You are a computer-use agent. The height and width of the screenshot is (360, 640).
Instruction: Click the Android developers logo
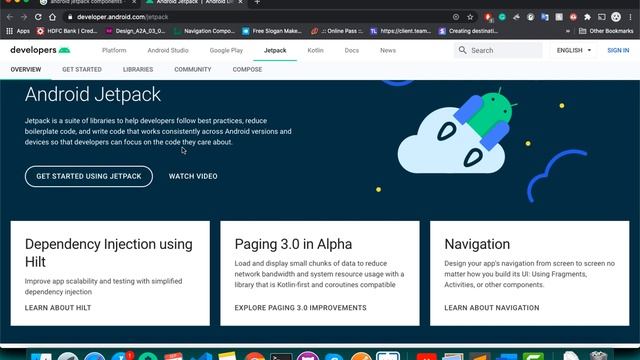40,50
